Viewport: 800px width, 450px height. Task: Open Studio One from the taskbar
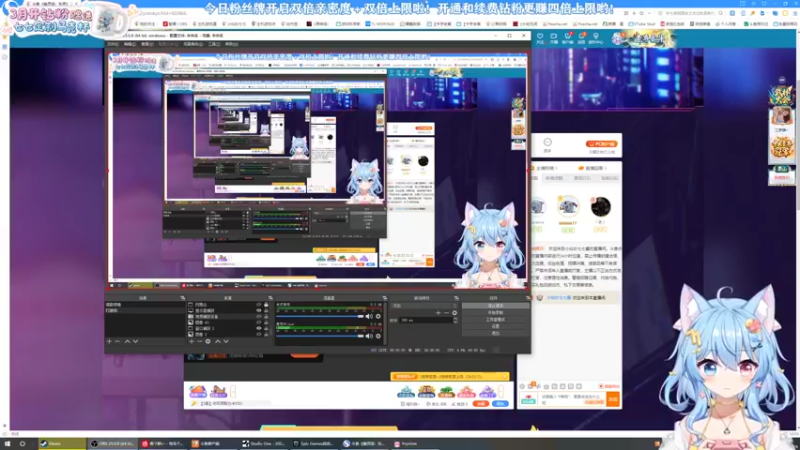[265, 443]
